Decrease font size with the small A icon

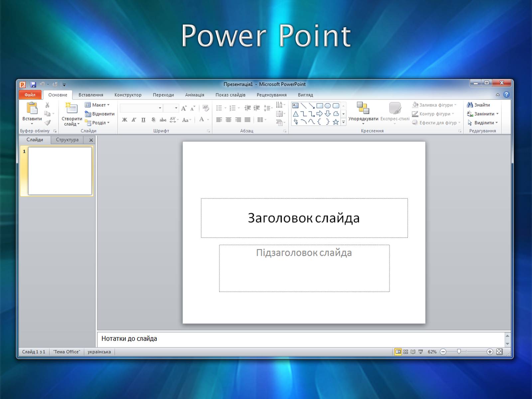pyautogui.click(x=193, y=108)
